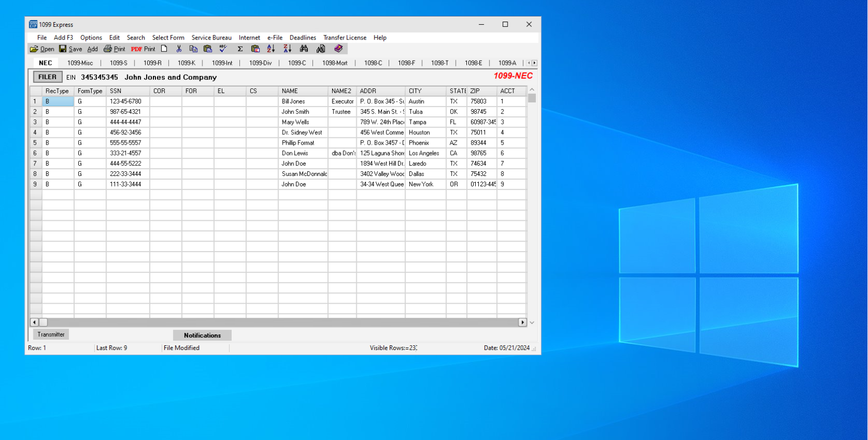Click the Notifications button
Screen dimensions: 868x440
point(202,336)
